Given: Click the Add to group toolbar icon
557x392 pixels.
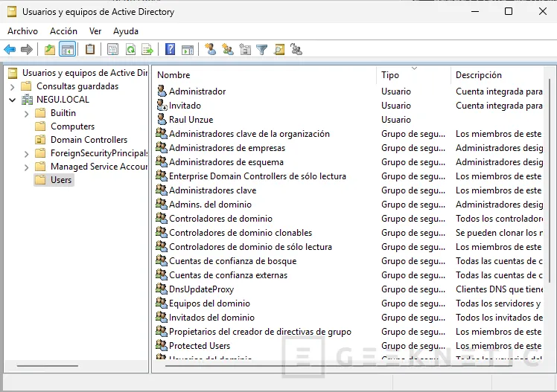Looking at the screenshot, I should [x=296, y=49].
